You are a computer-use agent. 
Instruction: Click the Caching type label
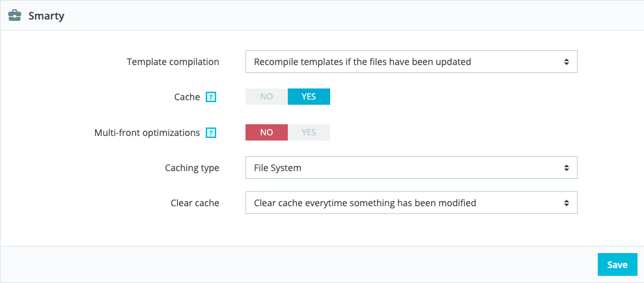pyautogui.click(x=191, y=168)
